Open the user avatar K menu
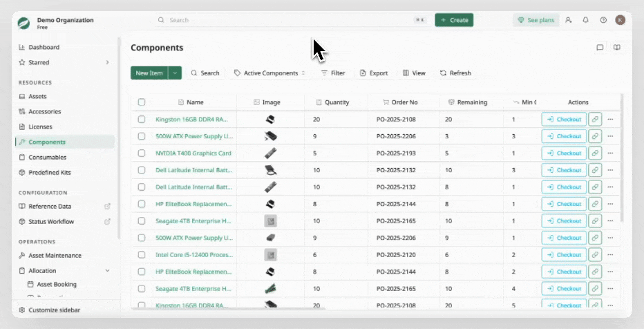This screenshot has width=644, height=329. point(621,20)
